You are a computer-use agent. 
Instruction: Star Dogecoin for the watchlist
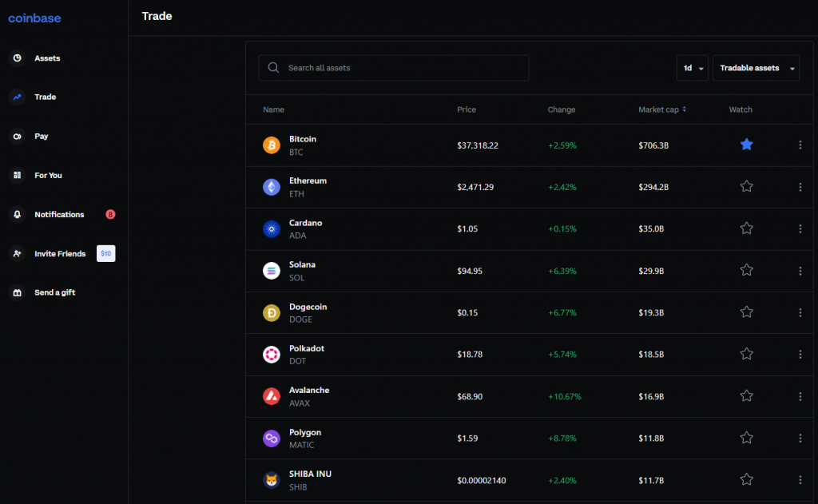pyautogui.click(x=747, y=312)
